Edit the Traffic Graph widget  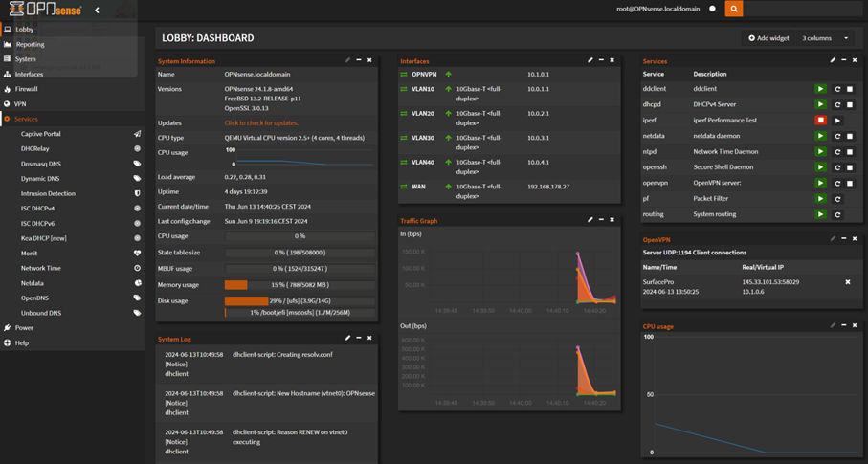(590, 220)
